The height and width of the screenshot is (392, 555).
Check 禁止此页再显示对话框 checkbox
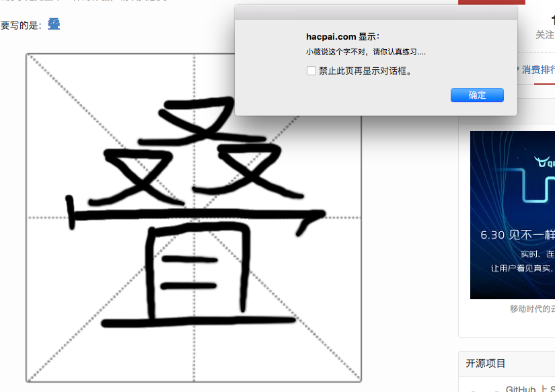tap(311, 71)
